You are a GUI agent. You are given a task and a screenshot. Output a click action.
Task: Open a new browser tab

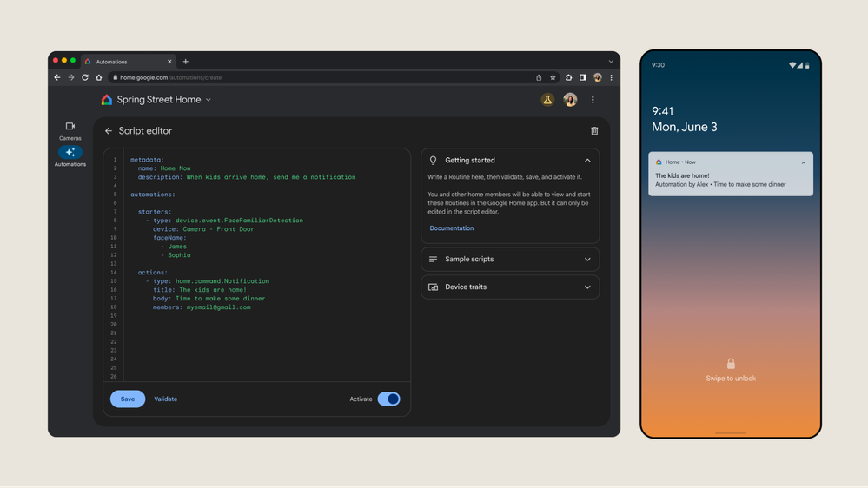185,62
